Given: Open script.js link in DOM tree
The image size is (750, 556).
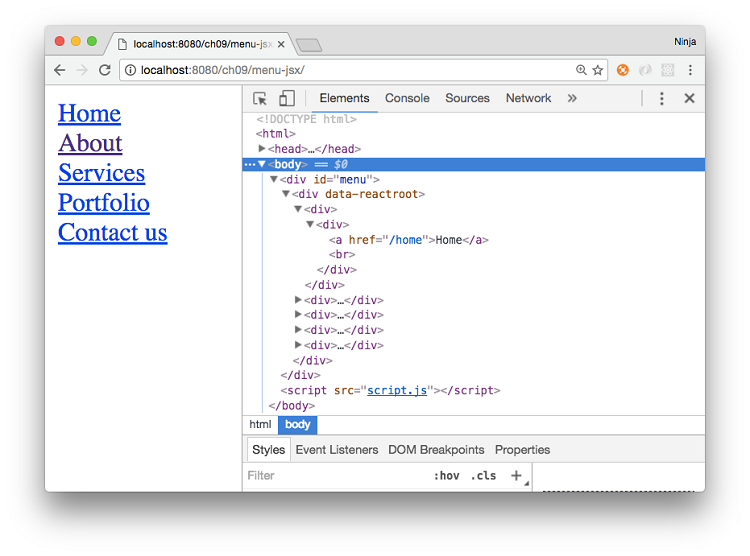Looking at the screenshot, I should pos(397,390).
